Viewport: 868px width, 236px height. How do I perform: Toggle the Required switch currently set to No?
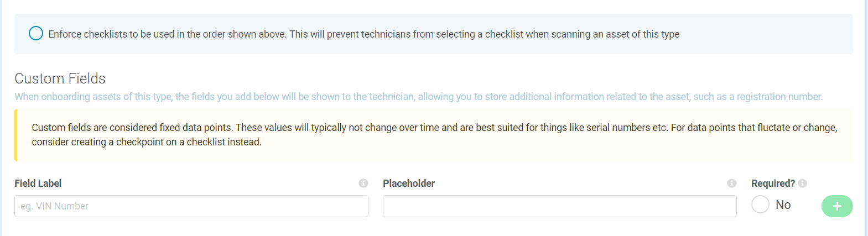[761, 204]
